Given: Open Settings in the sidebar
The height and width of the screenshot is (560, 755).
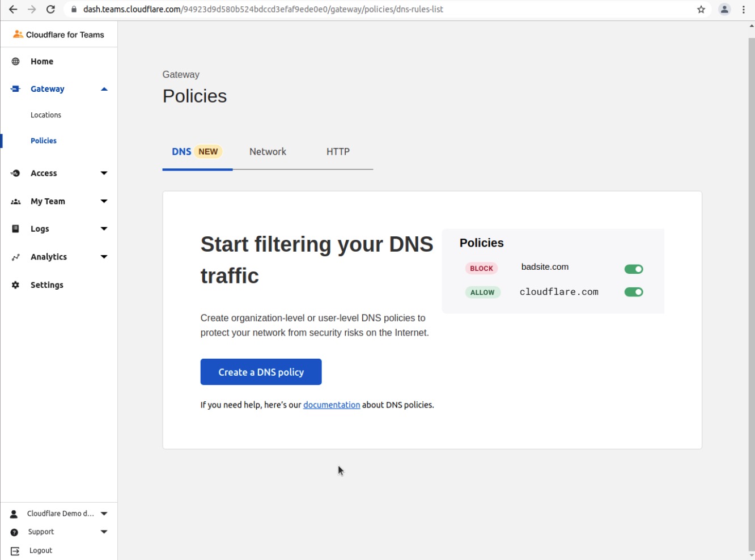Looking at the screenshot, I should pyautogui.click(x=47, y=285).
